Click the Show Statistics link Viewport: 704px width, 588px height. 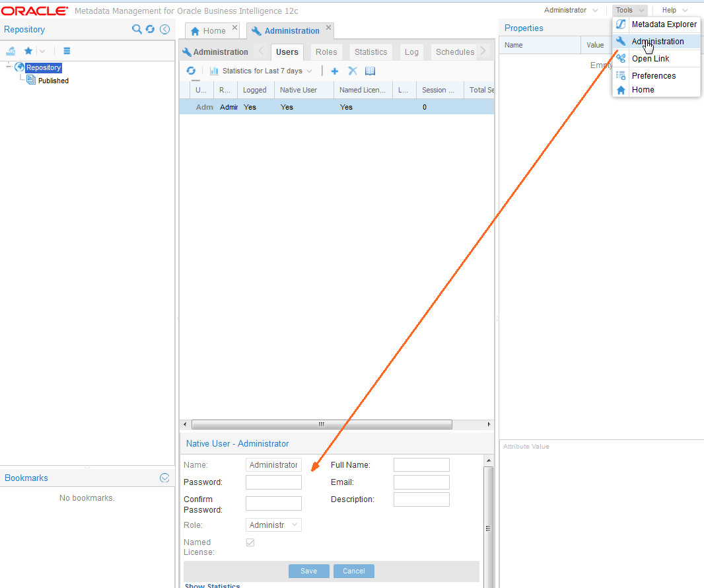[213, 585]
